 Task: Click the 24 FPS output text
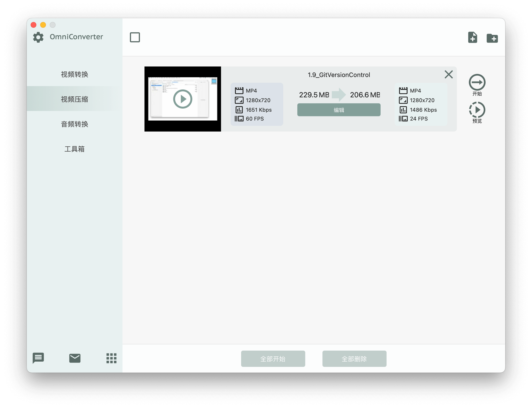(x=419, y=119)
